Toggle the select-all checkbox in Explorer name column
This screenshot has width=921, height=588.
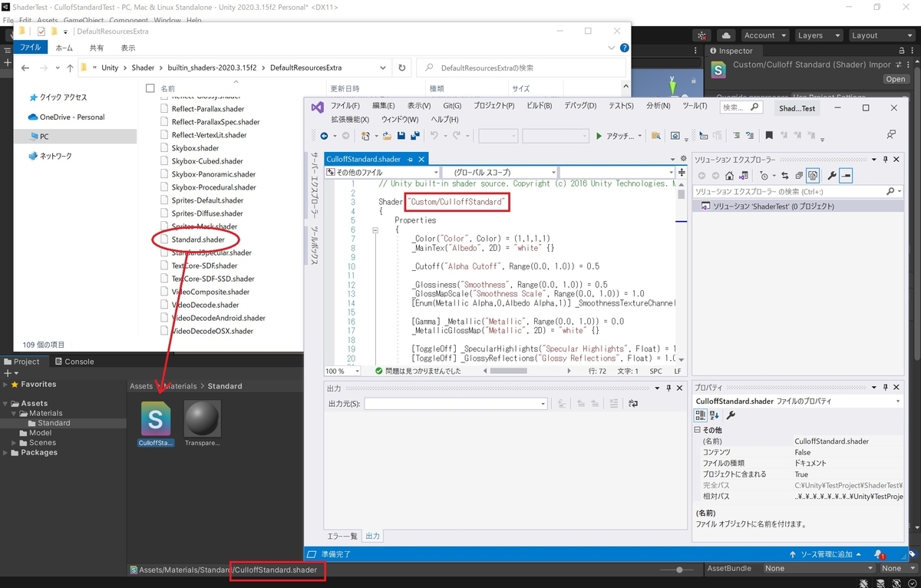coord(150,88)
